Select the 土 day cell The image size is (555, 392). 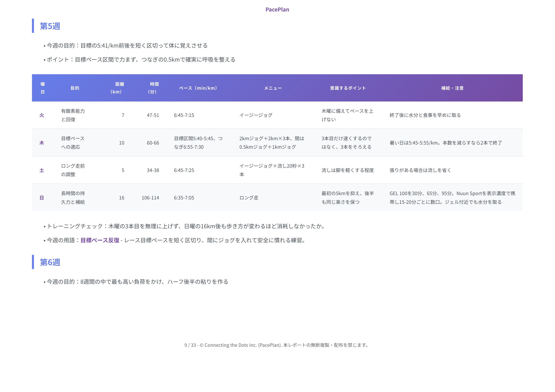(x=42, y=170)
